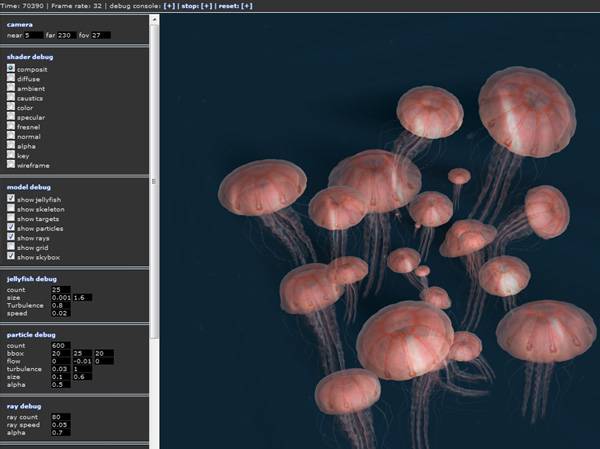Enable the show grid checkbox
This screenshot has height=449, width=600.
click(x=11, y=247)
